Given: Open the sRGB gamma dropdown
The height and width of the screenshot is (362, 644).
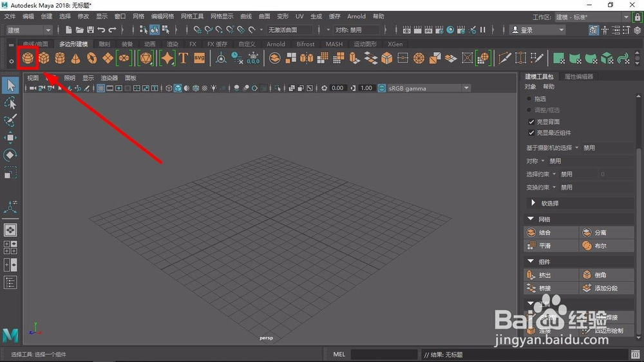Looking at the screenshot, I should click(428, 88).
